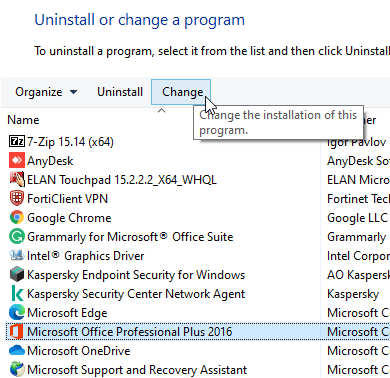Screen dimensions: 390x378
Task: Click the Grammarly green icon
Action: pyautogui.click(x=17, y=237)
